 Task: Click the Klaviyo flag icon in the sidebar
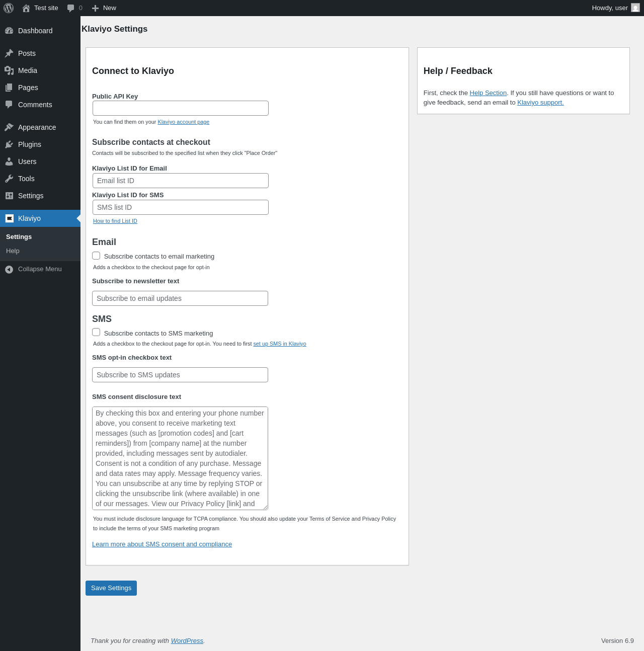(x=9, y=218)
